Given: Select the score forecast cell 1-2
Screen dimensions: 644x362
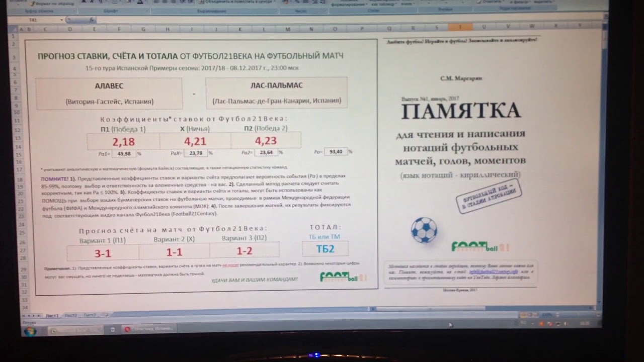Looking at the screenshot, I should point(244,250).
